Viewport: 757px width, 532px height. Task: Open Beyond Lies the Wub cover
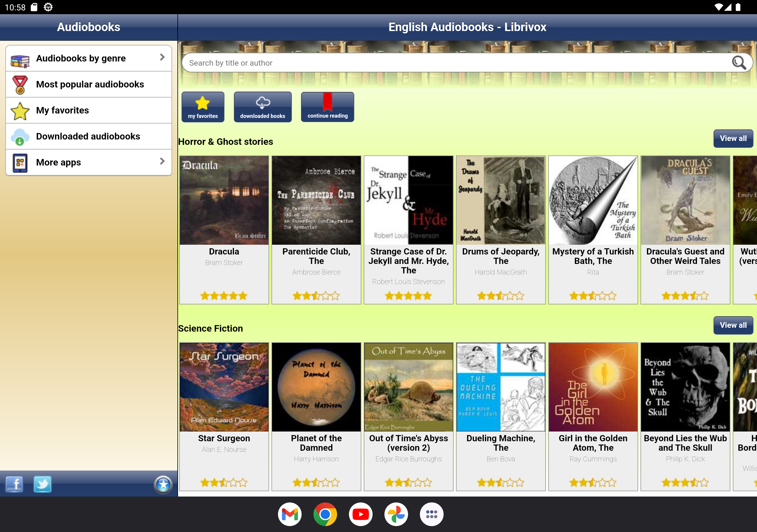click(685, 387)
